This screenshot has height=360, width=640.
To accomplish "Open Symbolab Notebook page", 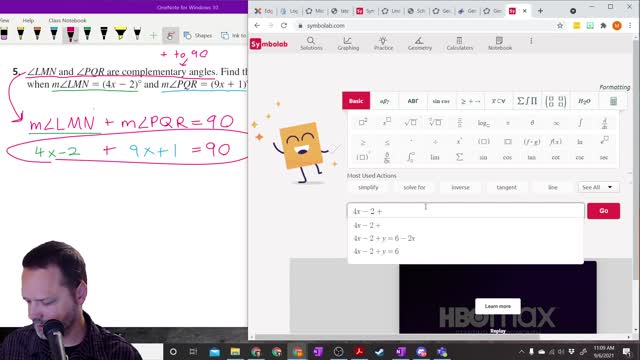I will pos(500,43).
